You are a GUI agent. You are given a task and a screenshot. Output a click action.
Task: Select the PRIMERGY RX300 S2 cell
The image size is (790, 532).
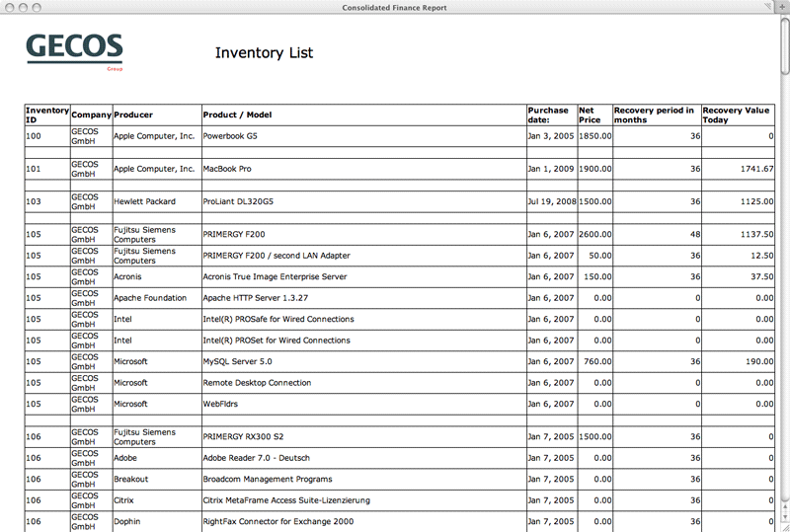[364, 437]
